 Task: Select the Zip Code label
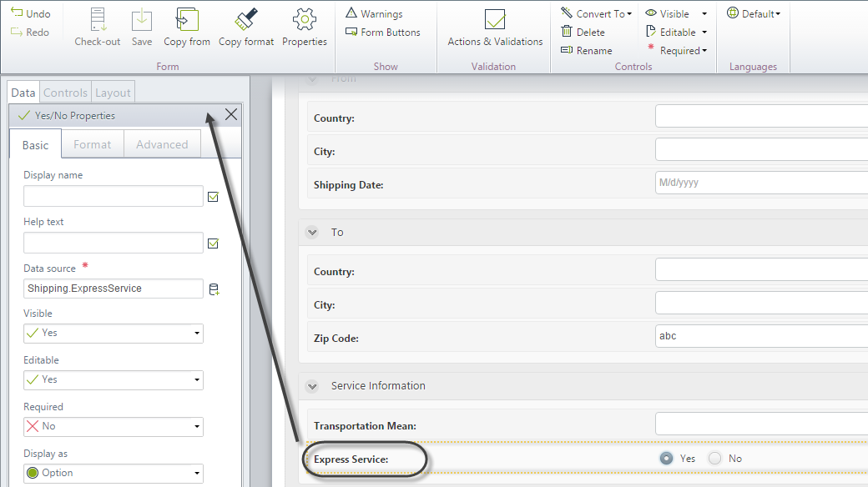[x=336, y=338]
